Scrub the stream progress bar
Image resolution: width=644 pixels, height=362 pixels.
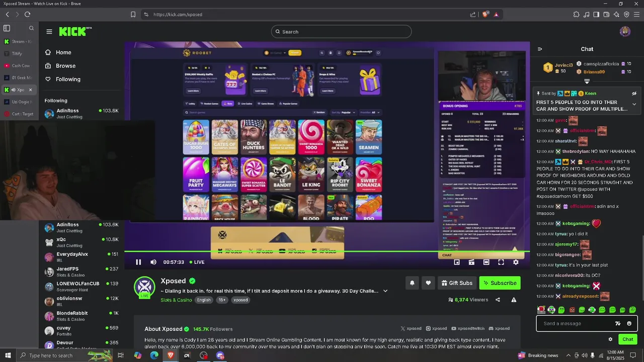tap(327, 251)
